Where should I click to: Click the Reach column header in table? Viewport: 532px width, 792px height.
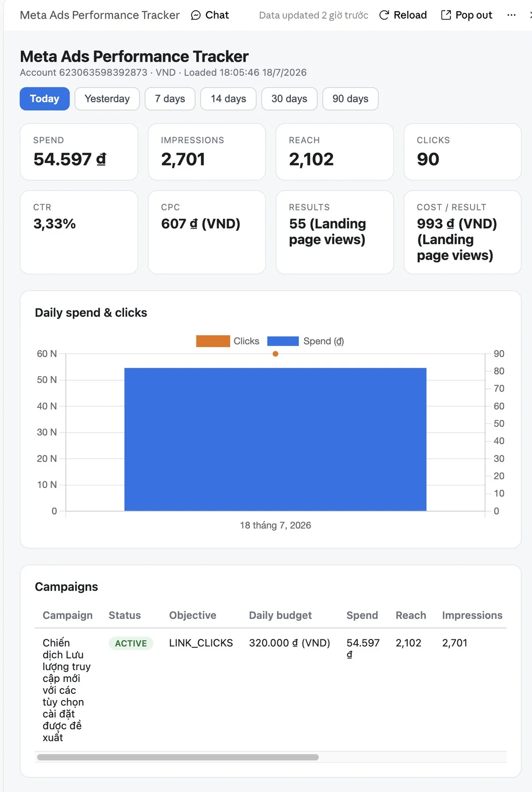pyautogui.click(x=411, y=615)
